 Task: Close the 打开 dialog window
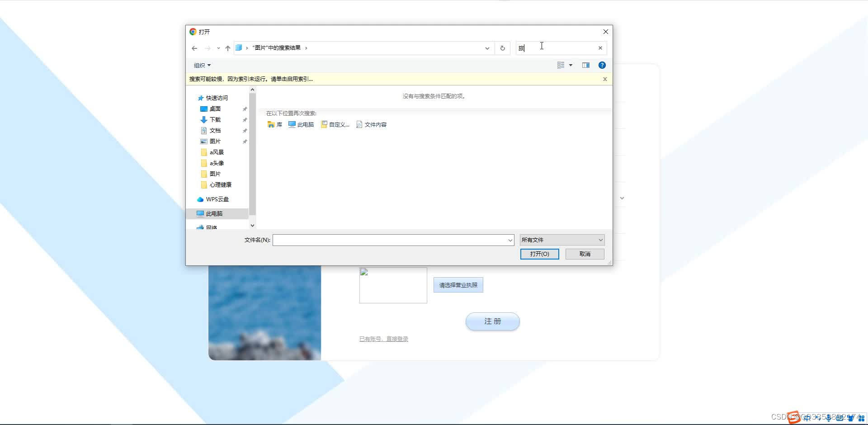tap(605, 32)
